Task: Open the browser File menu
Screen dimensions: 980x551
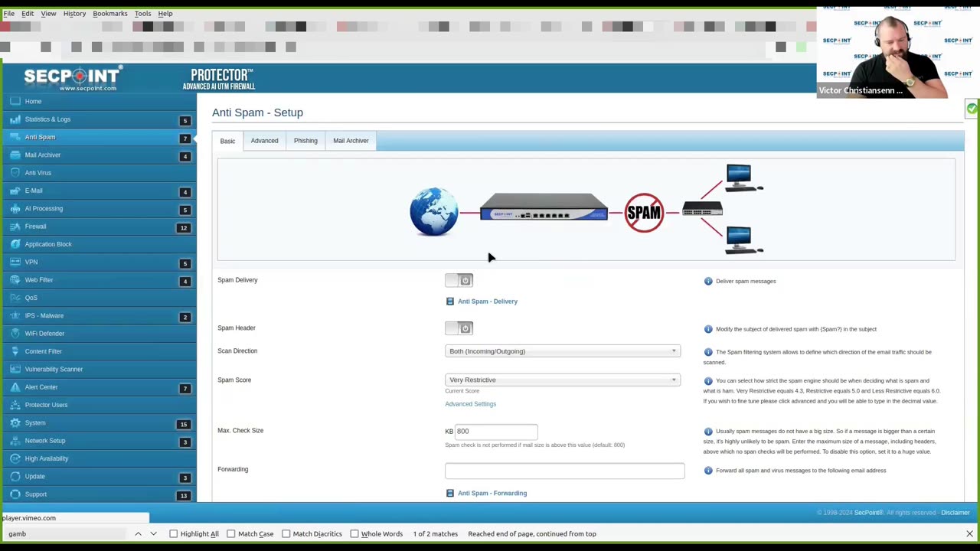Action: coord(9,13)
